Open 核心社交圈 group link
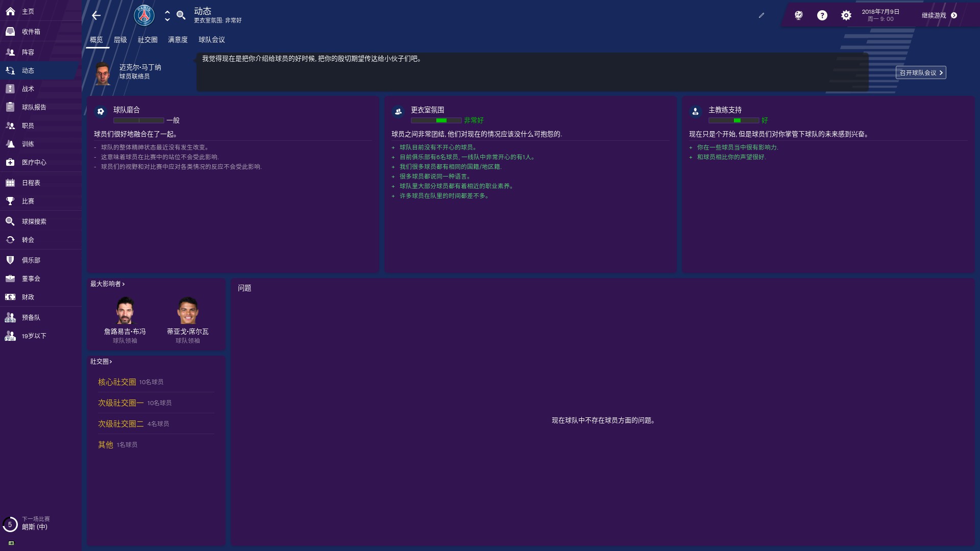This screenshot has width=980, height=551. click(x=117, y=382)
